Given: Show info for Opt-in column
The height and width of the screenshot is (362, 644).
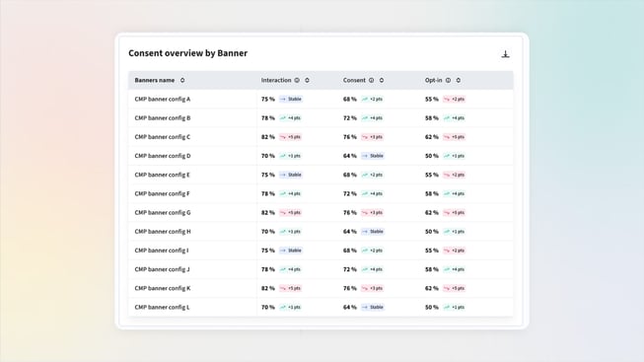Looking at the screenshot, I should 448,80.
